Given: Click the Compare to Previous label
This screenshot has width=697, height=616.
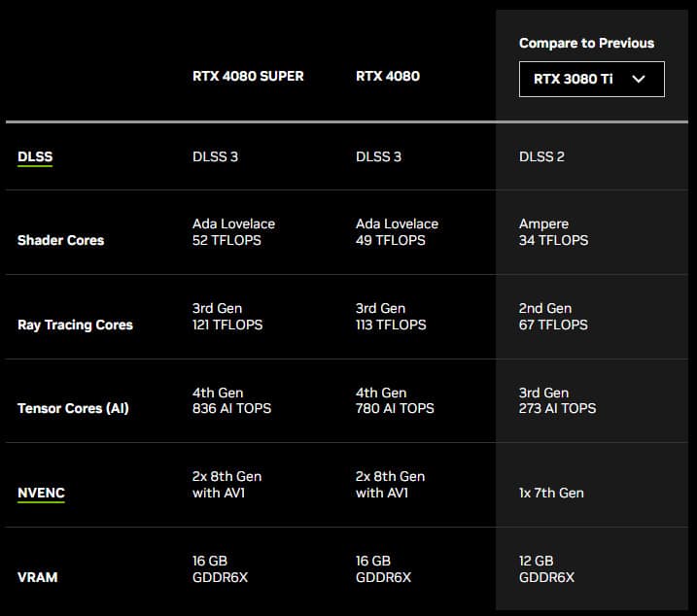Looking at the screenshot, I should pyautogui.click(x=586, y=43).
